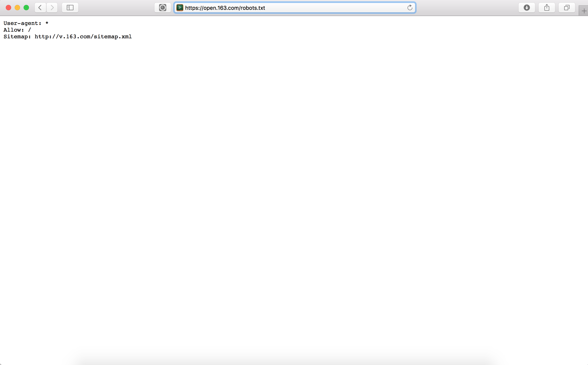Open the Share menu
588x365 pixels.
coord(547,8)
